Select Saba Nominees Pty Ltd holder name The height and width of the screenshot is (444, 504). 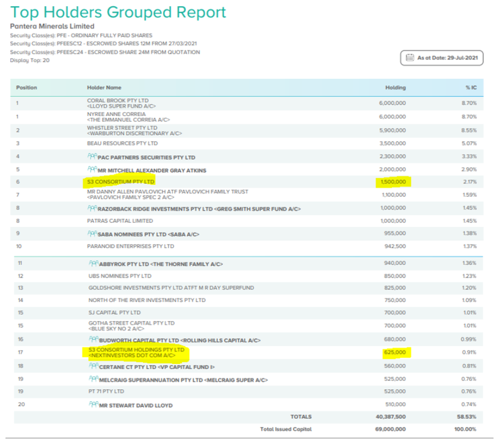click(148, 235)
